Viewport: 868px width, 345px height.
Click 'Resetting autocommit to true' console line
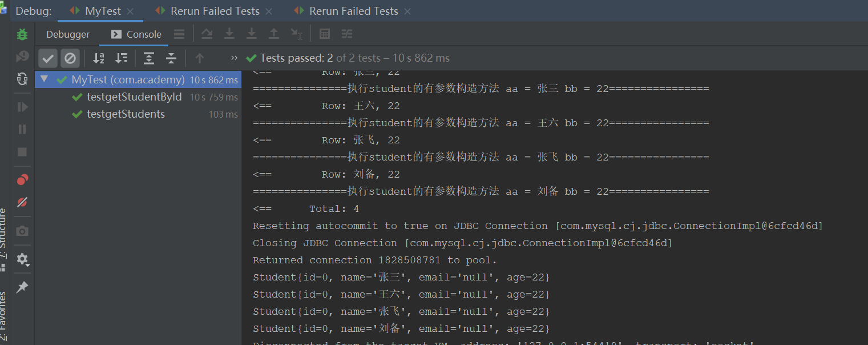(x=538, y=226)
